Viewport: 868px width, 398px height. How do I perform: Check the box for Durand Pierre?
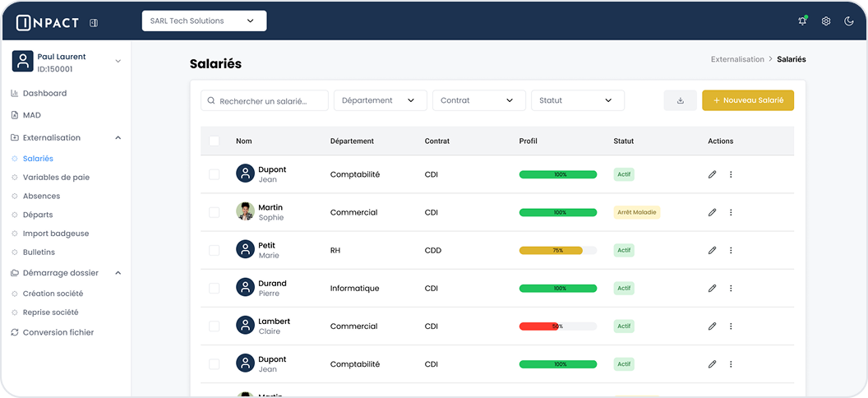tap(215, 289)
